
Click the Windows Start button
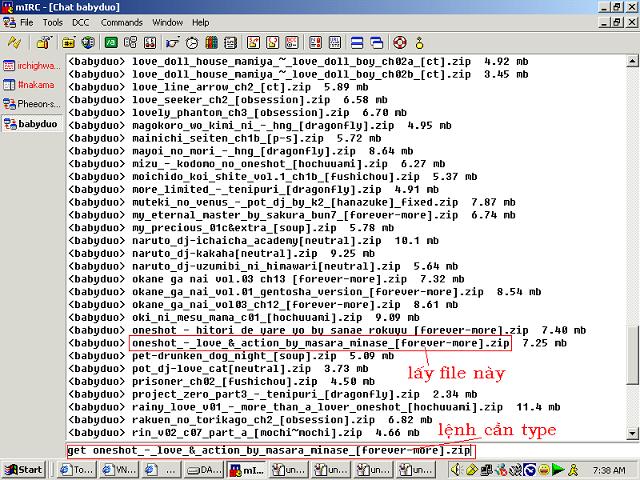24,470
